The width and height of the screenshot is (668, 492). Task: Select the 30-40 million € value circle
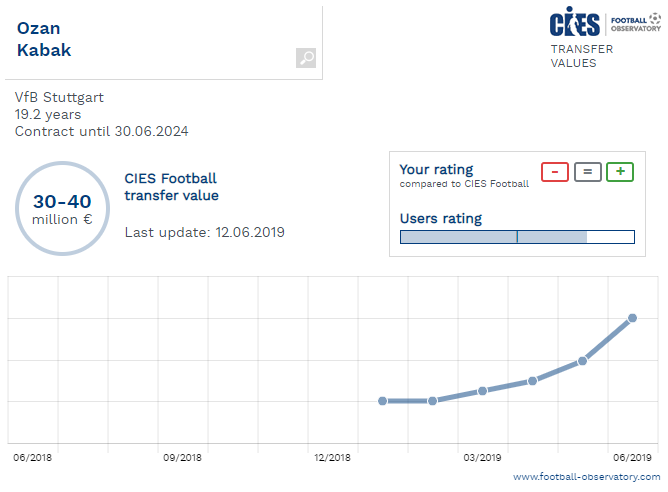(x=63, y=208)
